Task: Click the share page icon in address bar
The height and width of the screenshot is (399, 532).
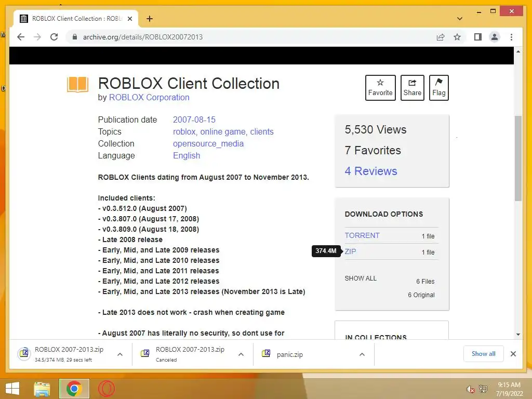Action: (x=441, y=37)
